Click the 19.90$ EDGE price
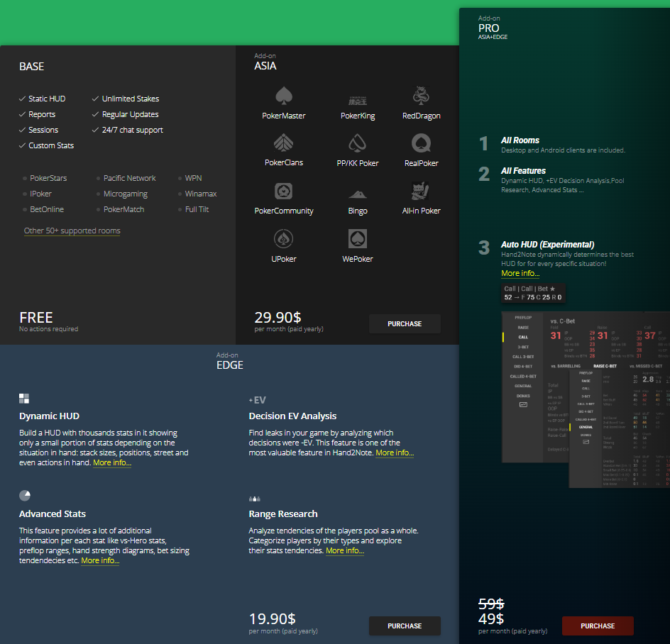Screen dimensions: 670x644 click(272, 618)
